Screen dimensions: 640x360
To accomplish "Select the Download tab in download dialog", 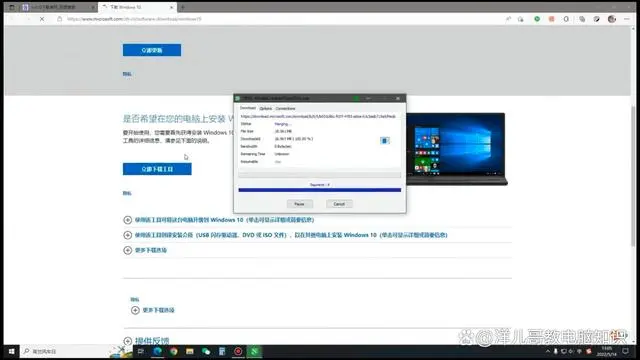I will (x=248, y=108).
